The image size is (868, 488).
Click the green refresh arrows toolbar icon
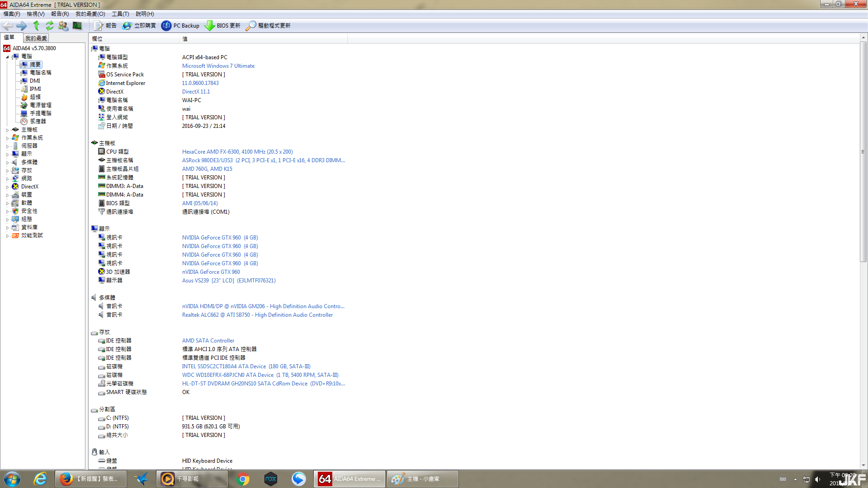tap(50, 26)
